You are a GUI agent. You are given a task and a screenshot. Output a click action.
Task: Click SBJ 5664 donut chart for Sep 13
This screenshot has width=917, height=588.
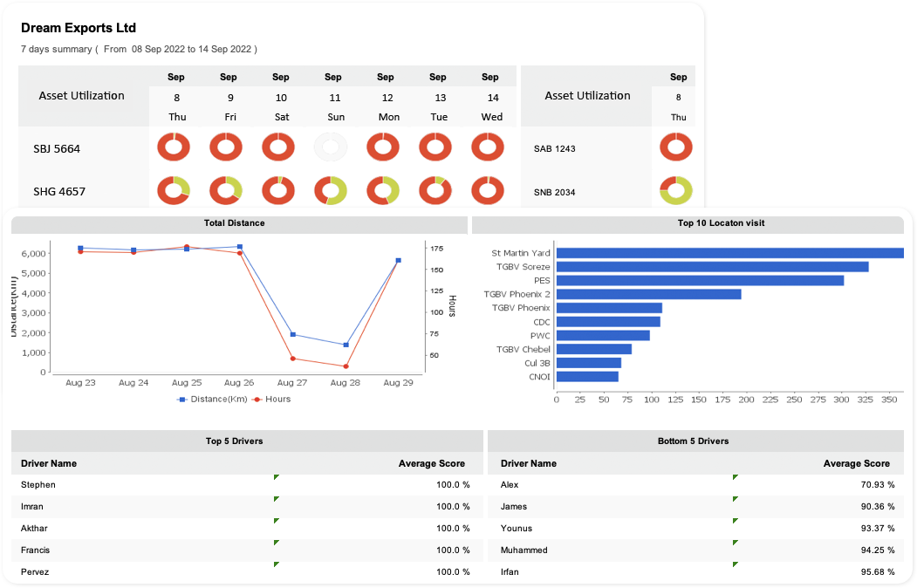pos(435,147)
